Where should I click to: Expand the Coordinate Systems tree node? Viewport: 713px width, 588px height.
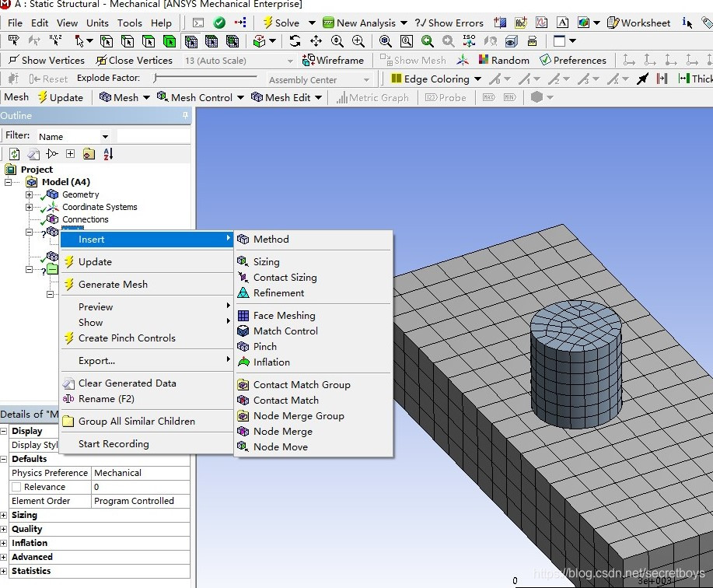click(29, 207)
